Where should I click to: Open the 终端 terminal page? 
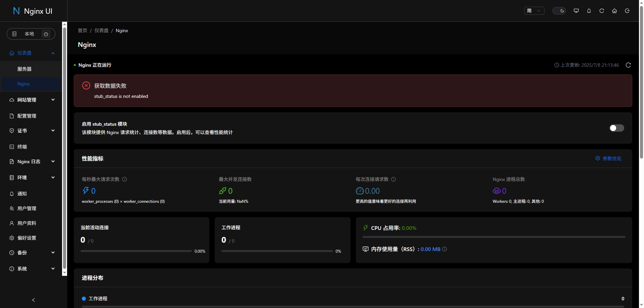coord(31,147)
